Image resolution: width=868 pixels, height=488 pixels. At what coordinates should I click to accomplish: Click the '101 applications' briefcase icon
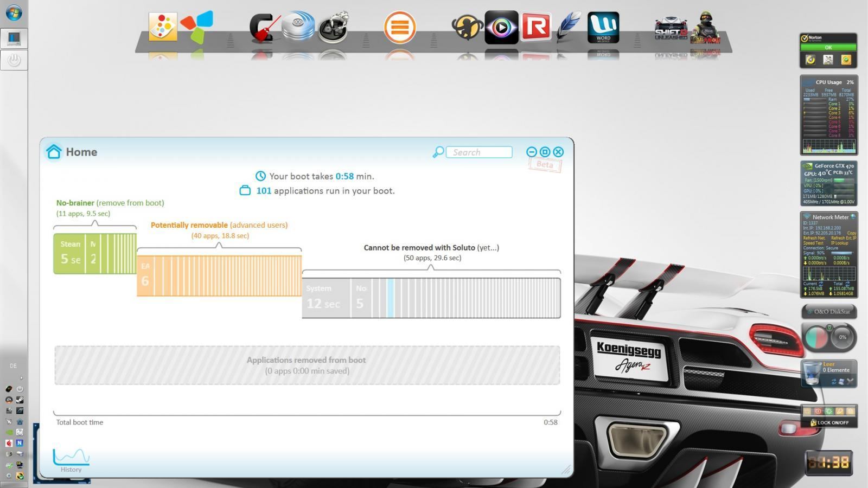tap(245, 190)
